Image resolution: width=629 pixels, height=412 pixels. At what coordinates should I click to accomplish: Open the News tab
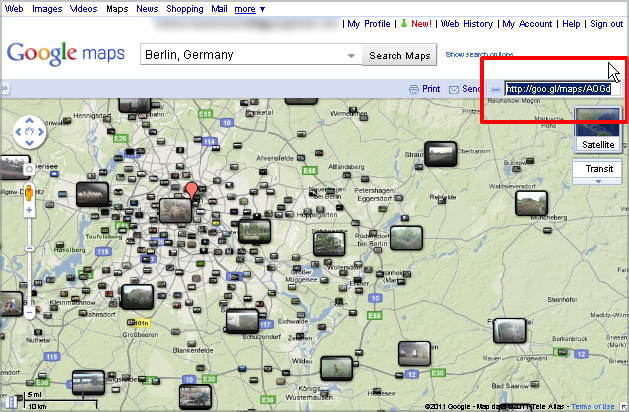pos(147,8)
